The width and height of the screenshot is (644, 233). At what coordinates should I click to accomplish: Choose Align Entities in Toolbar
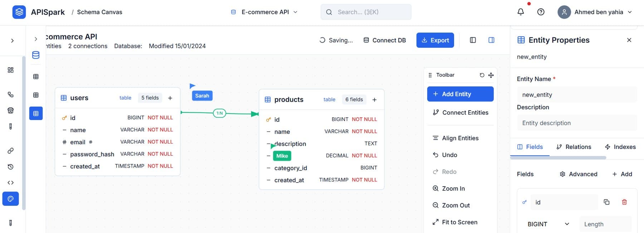tap(460, 138)
